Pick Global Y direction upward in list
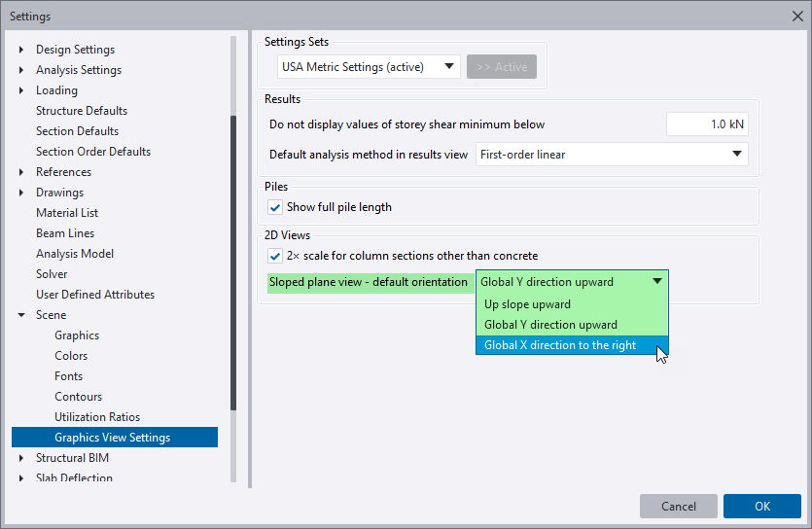Viewport: 812px width, 529px height. coord(550,325)
